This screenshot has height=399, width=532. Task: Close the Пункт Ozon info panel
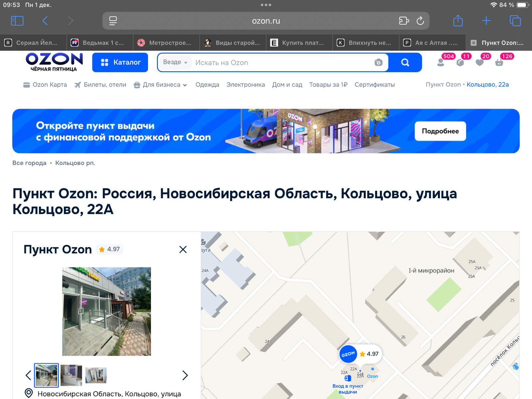pyautogui.click(x=183, y=249)
